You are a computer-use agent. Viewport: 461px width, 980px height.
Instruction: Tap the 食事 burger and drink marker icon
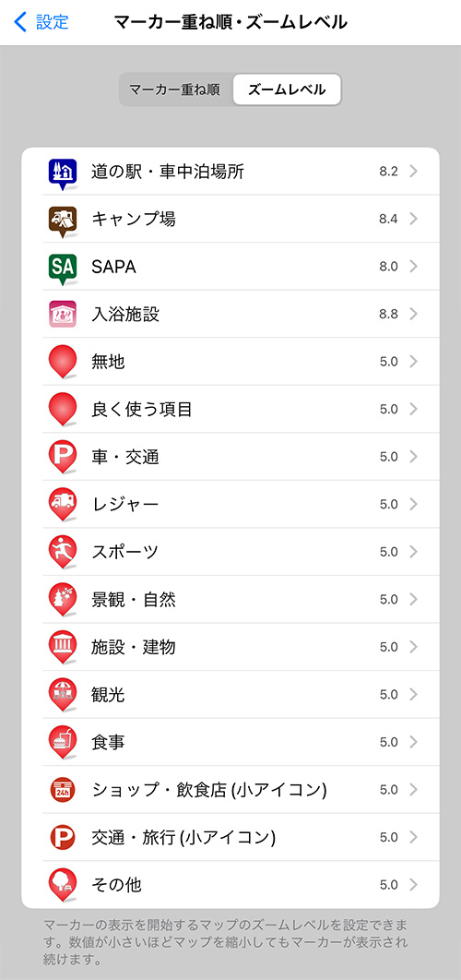click(63, 742)
